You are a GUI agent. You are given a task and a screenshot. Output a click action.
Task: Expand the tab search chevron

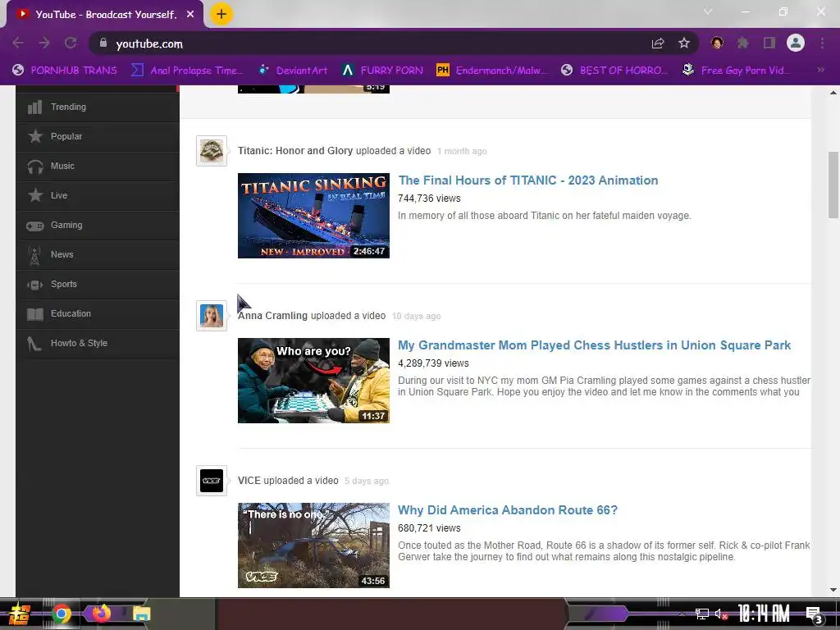tap(708, 11)
